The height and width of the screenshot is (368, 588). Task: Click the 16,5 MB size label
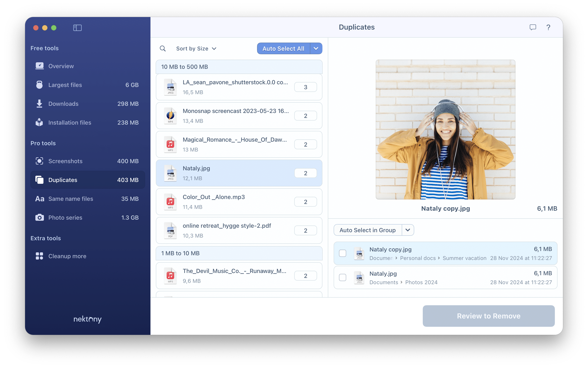tap(193, 93)
